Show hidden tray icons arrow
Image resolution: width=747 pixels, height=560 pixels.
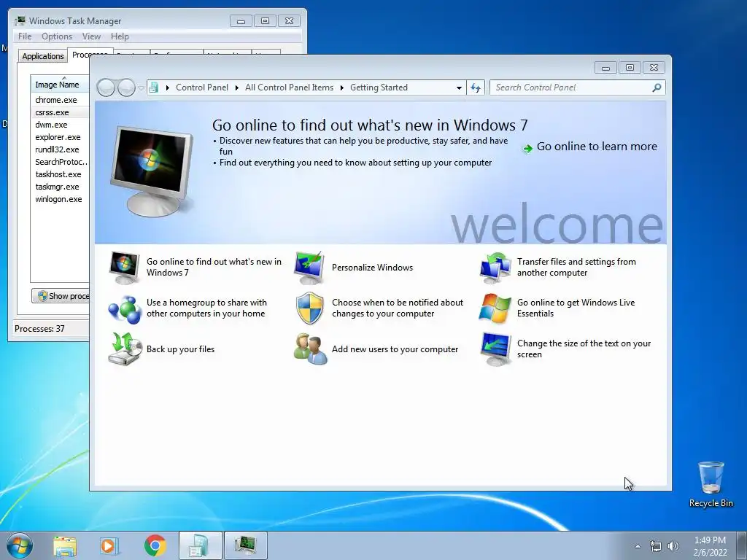pos(638,546)
